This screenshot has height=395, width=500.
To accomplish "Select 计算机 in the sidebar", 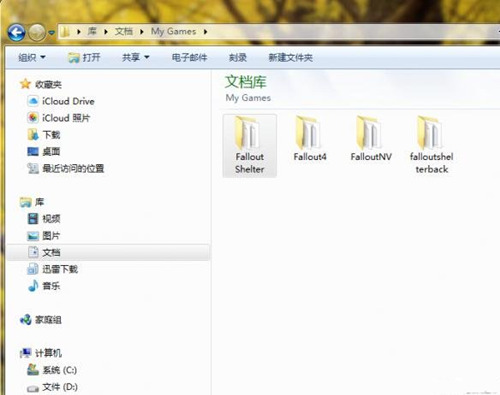I will point(41,353).
